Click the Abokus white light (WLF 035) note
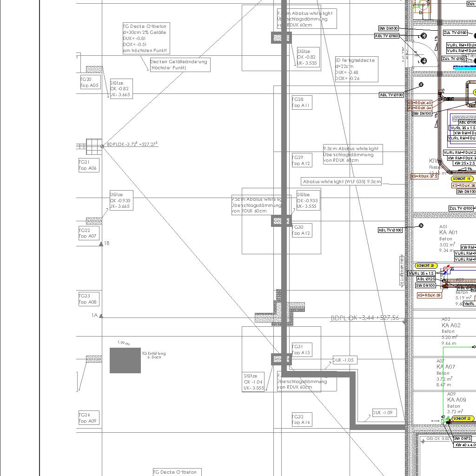Image resolution: width=476 pixels, height=476 pixels. coord(342,182)
